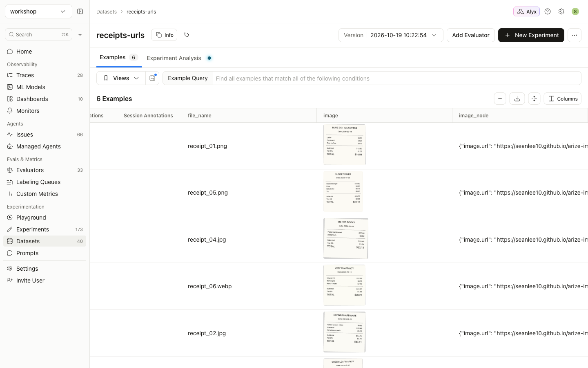Switch to Examples tab

pyautogui.click(x=119, y=58)
